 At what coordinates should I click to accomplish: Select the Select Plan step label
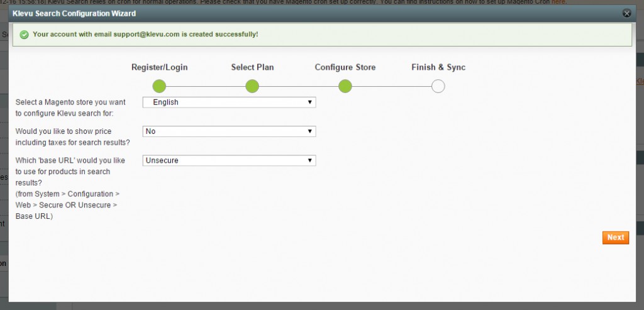(x=252, y=67)
